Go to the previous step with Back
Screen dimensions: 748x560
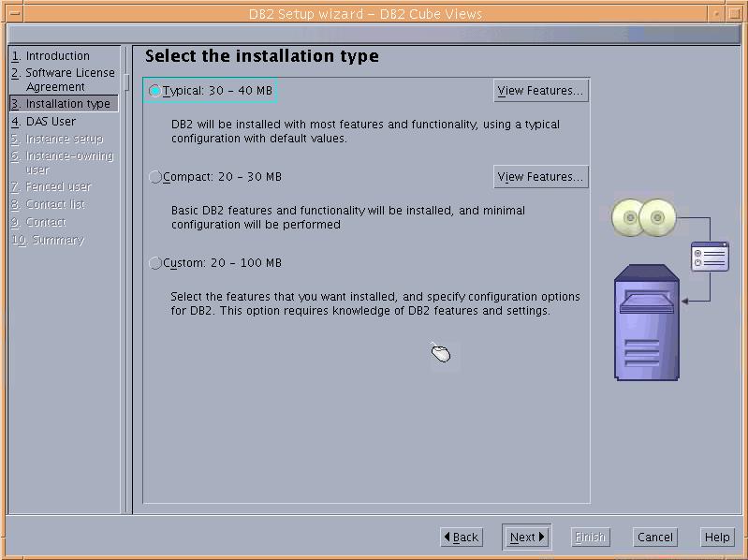pos(462,538)
